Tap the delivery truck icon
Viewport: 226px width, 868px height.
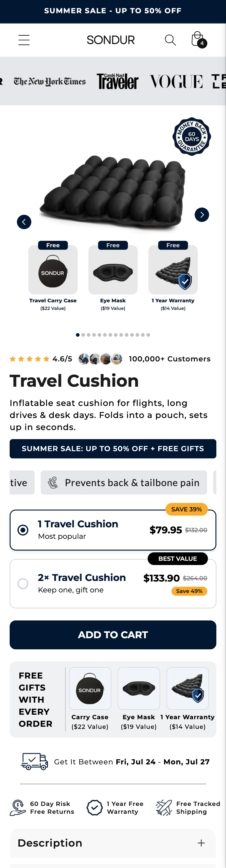point(34,761)
